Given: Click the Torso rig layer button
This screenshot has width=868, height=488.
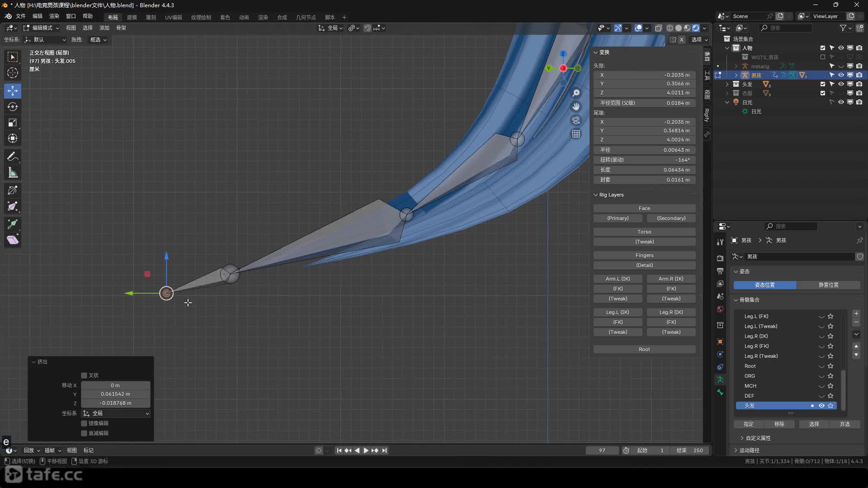Looking at the screenshot, I should tap(644, 232).
